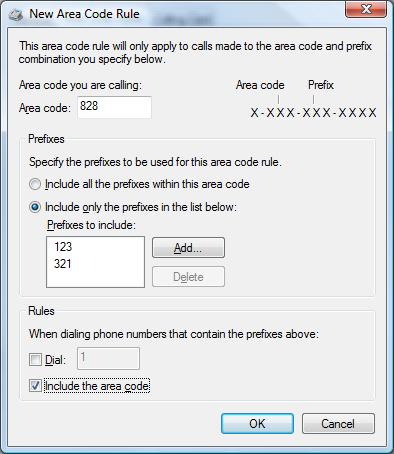Viewport: 394px width, 454px height.
Task: Click the phone icon in the title bar
Action: point(15,15)
